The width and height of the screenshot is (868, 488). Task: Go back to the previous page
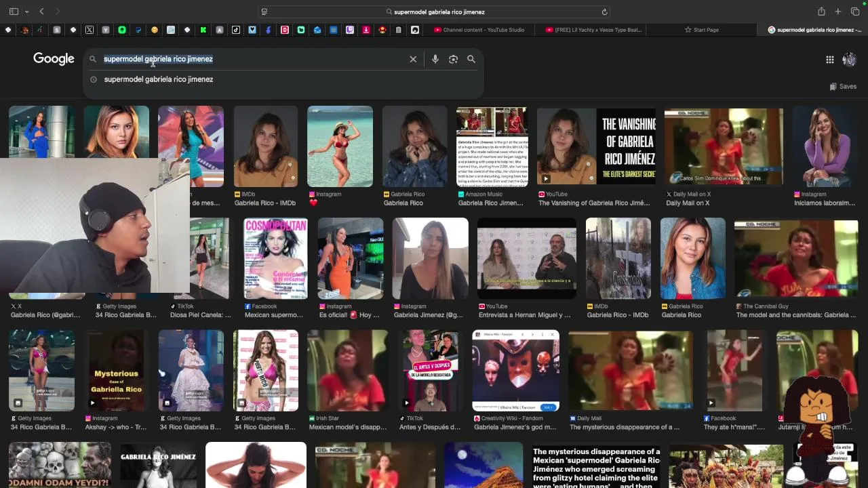(x=41, y=12)
